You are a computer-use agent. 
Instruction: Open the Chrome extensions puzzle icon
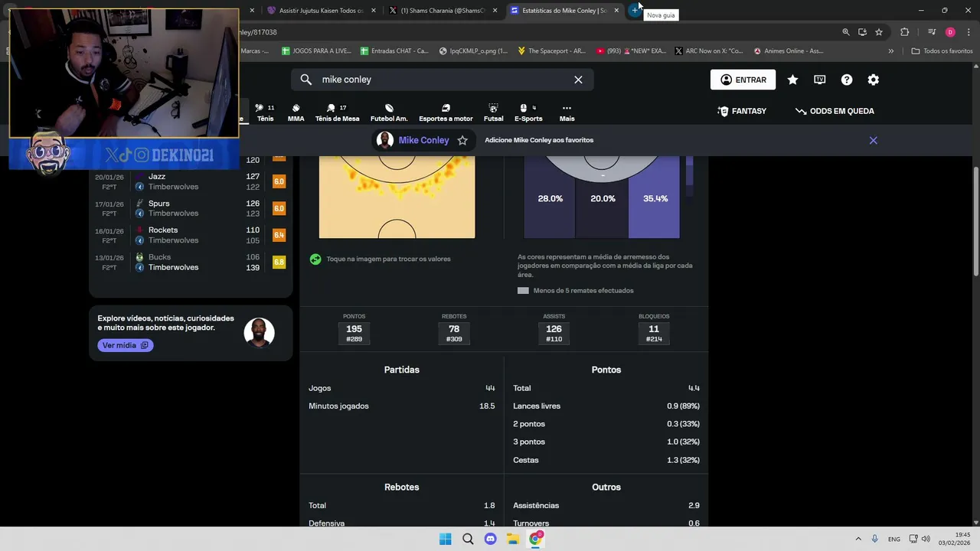click(904, 32)
